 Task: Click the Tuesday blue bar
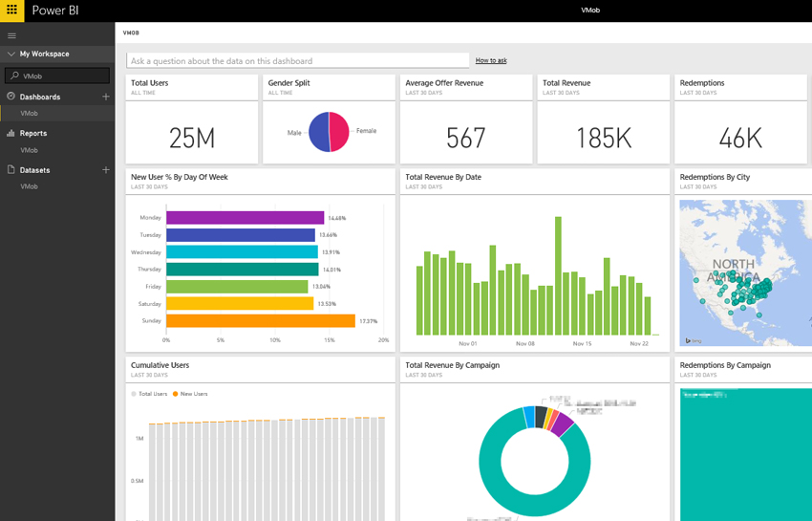pyautogui.click(x=241, y=235)
